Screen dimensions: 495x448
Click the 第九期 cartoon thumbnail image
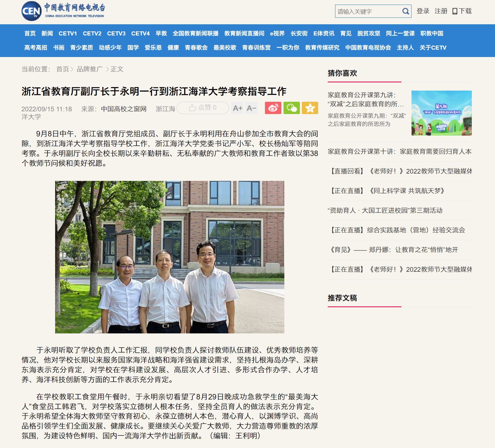[442, 113]
